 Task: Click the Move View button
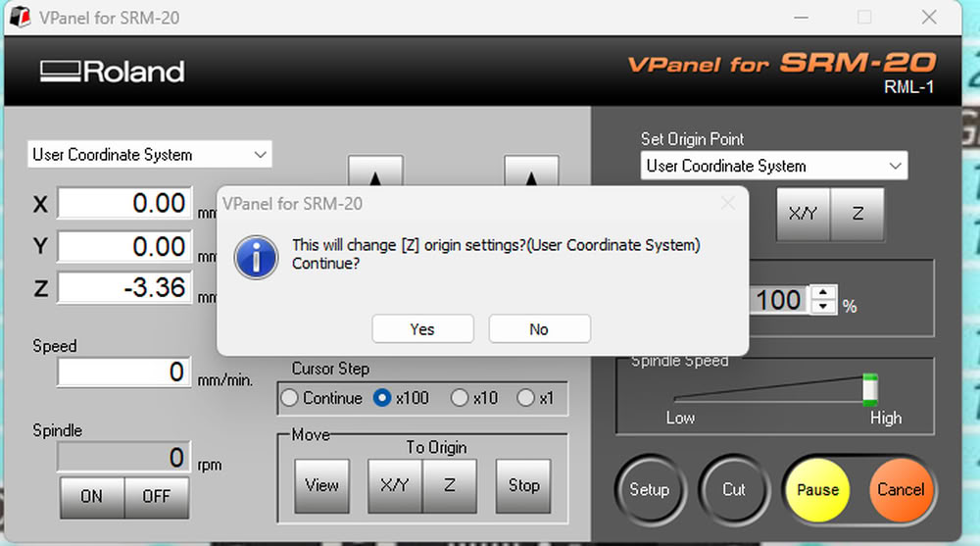click(x=321, y=486)
